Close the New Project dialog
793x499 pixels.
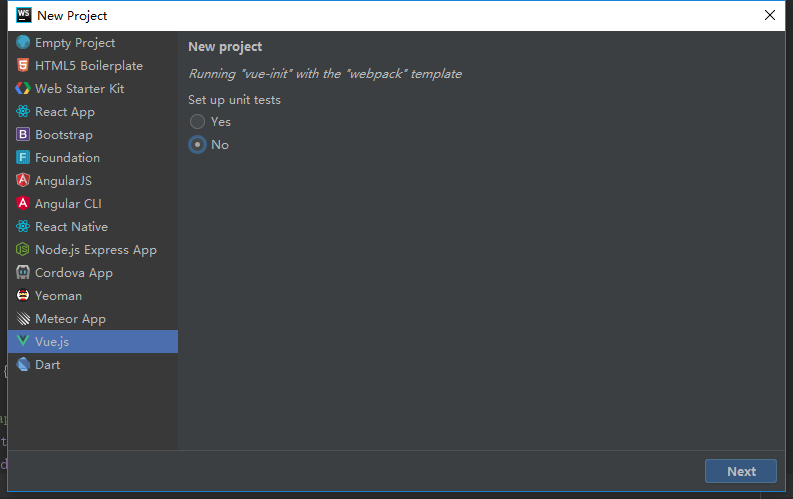770,15
